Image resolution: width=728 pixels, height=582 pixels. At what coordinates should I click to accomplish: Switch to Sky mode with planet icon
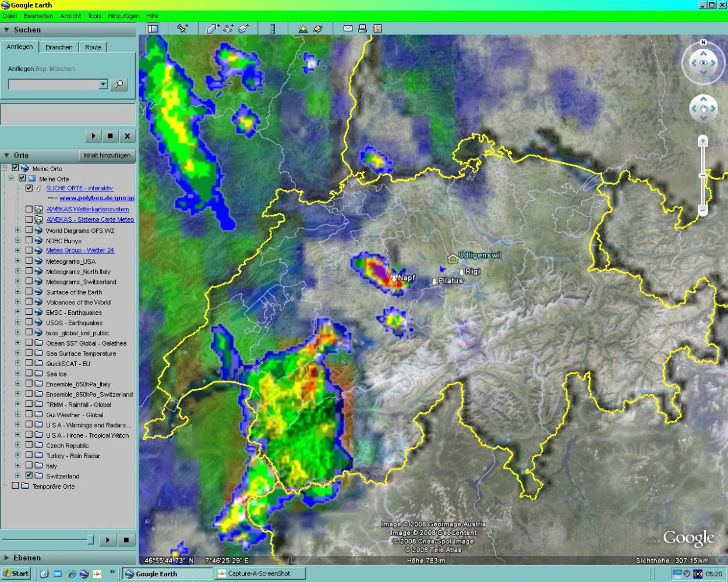click(x=318, y=28)
